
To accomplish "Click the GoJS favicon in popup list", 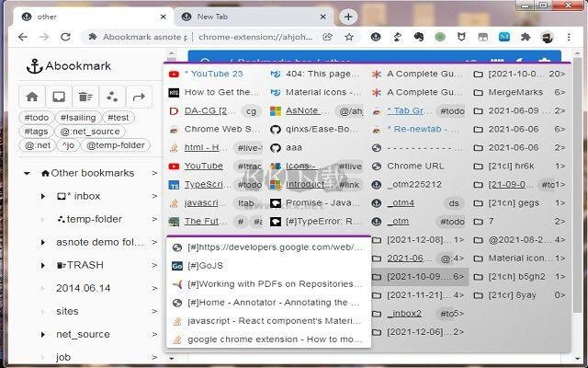I will tap(177, 266).
